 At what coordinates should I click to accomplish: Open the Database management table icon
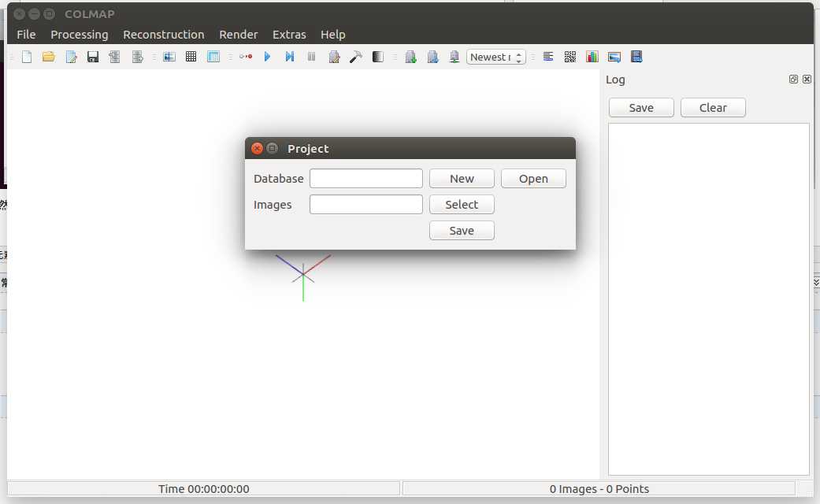[x=213, y=57]
